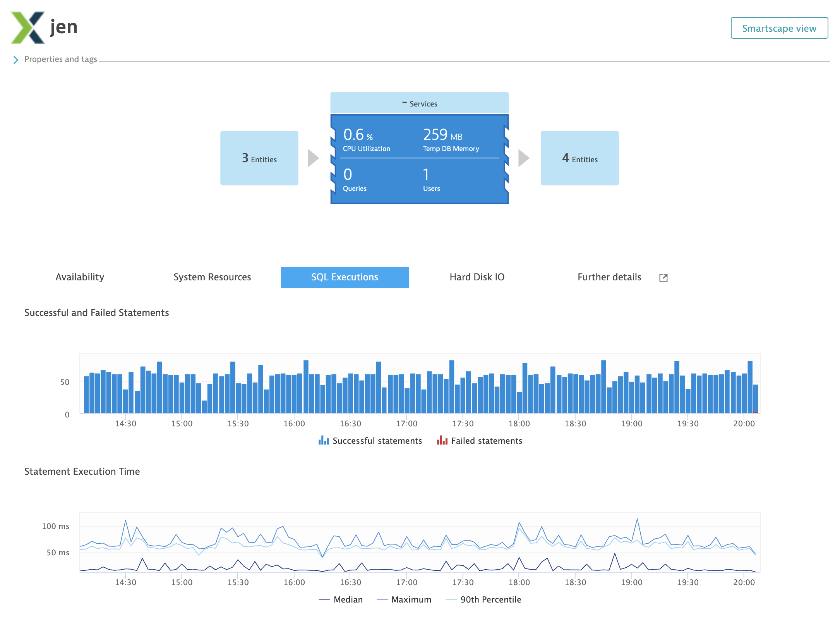Click the red failed statements bar at 20:00

[756, 412]
